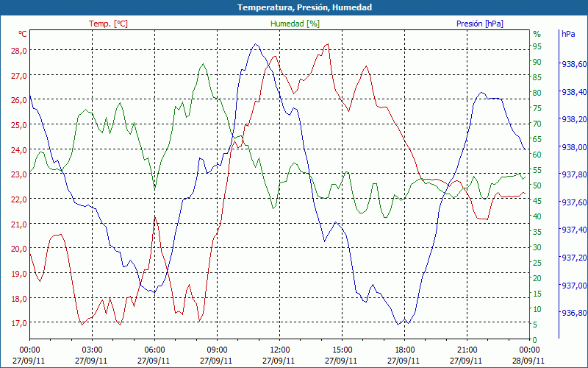This screenshot has height=368, width=588.
Task: Click the 10 humidity axis value
Action: (537, 309)
